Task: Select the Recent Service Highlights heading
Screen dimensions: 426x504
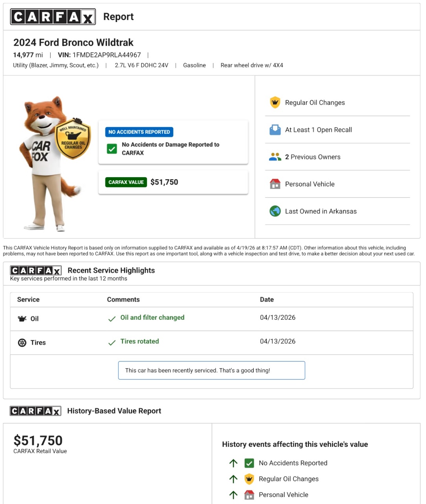Action: (x=111, y=271)
